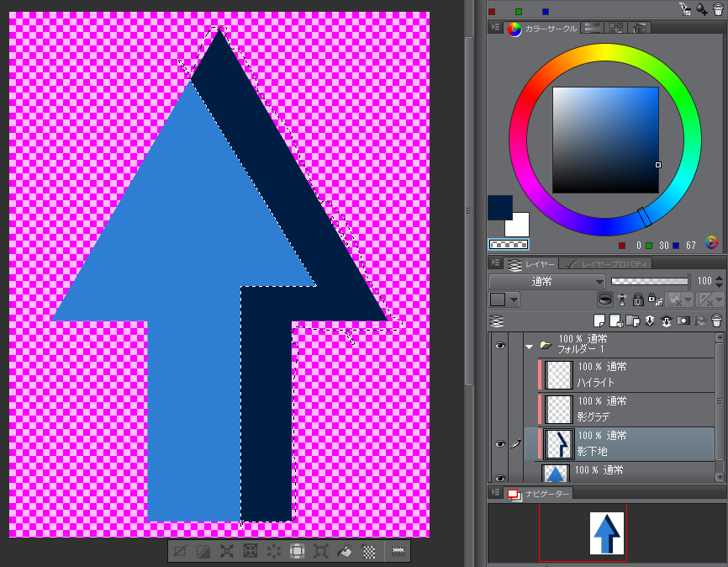The image size is (728, 567).
Task: Delete the selected layer with trash icon
Action: (717, 321)
